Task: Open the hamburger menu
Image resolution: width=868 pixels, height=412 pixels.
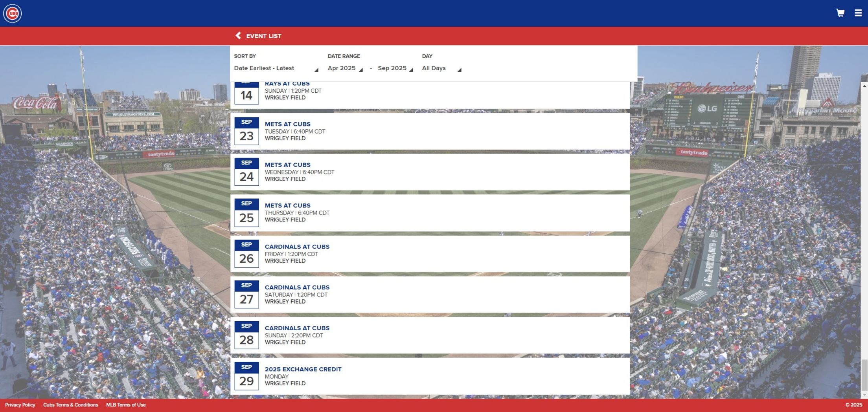Action: click(x=858, y=13)
